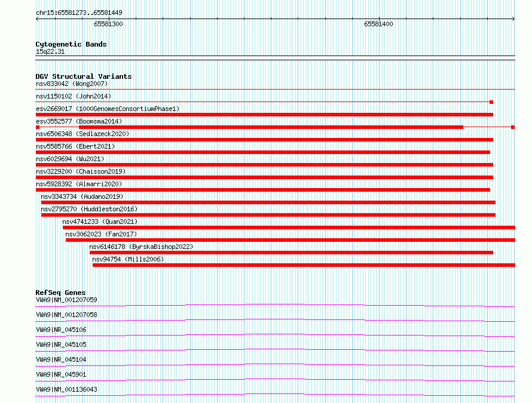This screenshot has width=532, height=403.
Task: Click the esv2669017 red variant bar
Action: coord(264,115)
